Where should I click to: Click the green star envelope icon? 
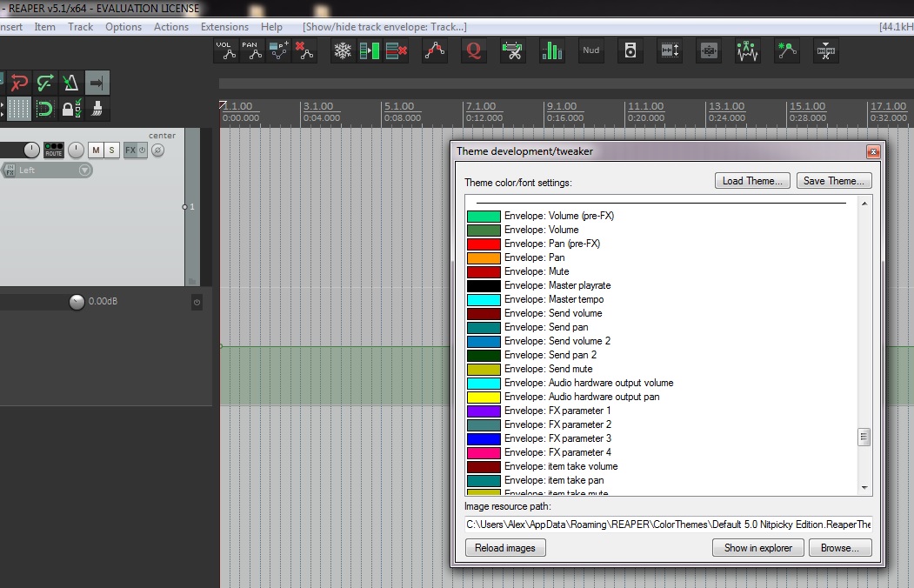tap(787, 51)
